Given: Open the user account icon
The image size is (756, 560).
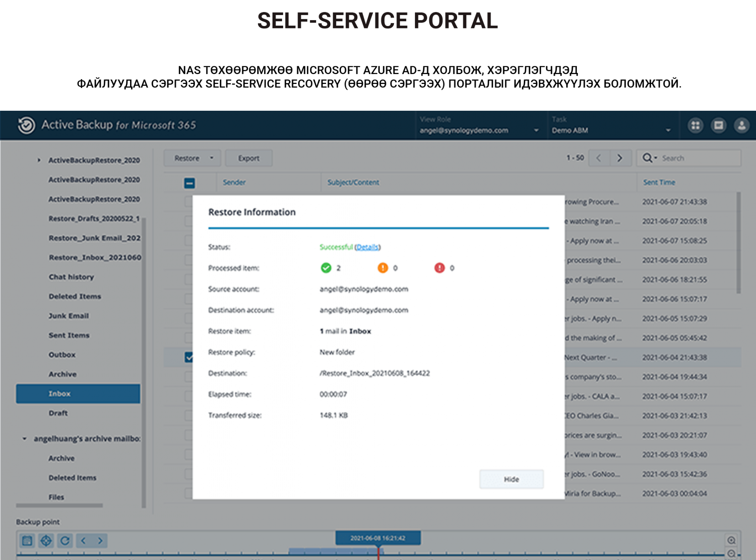Looking at the screenshot, I should coord(741,125).
